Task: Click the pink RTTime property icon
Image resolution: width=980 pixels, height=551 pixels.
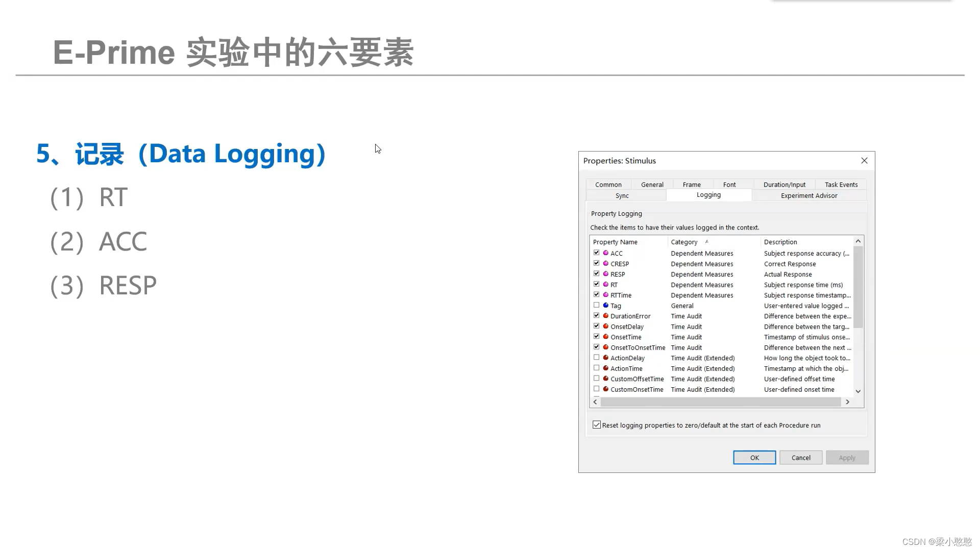Action: [606, 295]
